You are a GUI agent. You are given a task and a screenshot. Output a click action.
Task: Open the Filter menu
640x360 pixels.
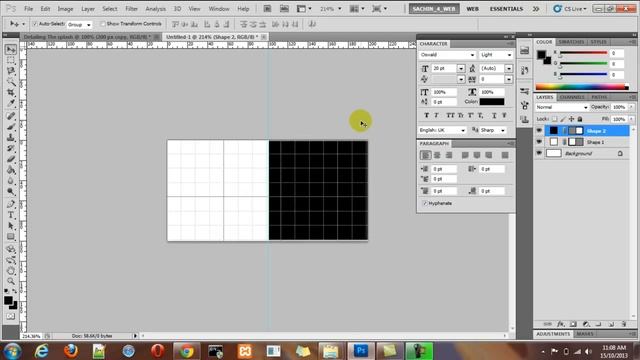(131, 9)
